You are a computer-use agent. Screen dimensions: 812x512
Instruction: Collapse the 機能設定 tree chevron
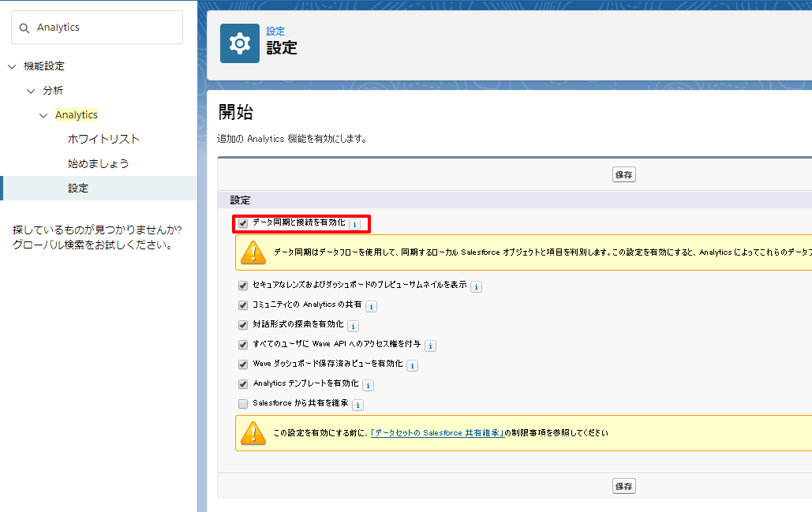pos(12,67)
